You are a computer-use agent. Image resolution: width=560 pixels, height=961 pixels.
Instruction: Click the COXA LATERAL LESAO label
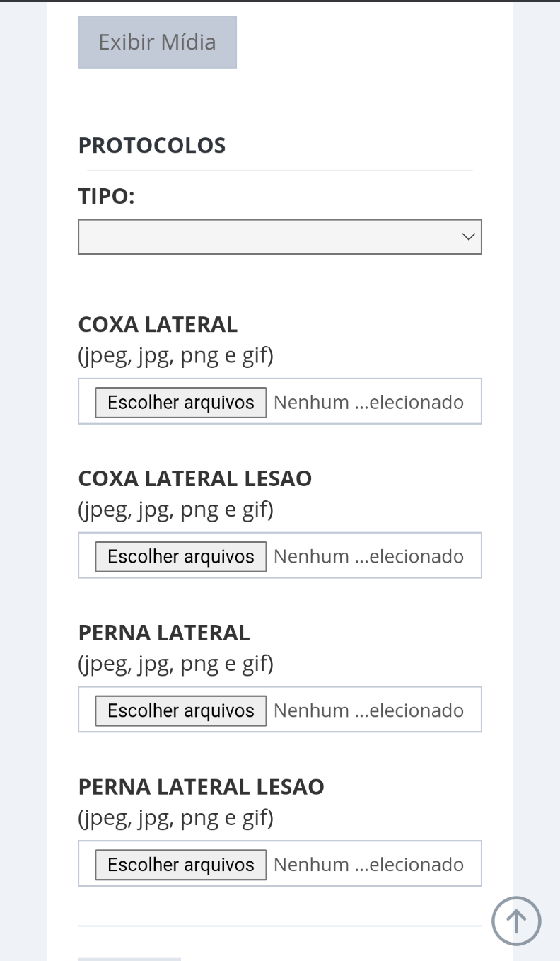click(195, 478)
